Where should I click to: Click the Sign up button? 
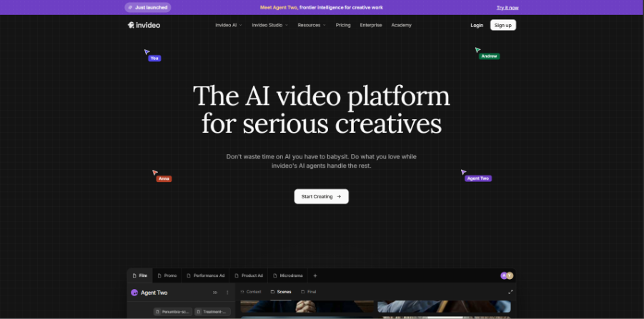(502, 25)
